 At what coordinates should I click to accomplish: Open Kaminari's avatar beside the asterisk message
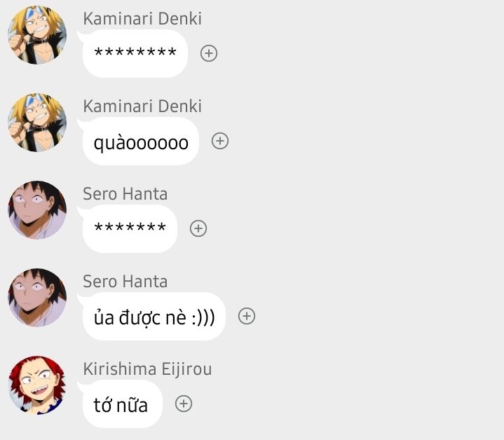[x=37, y=35]
